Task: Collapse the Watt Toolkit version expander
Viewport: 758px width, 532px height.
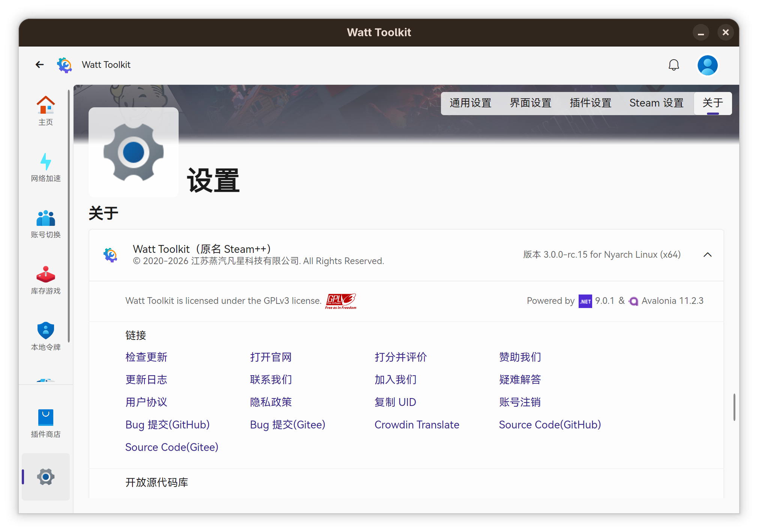Action: (707, 255)
